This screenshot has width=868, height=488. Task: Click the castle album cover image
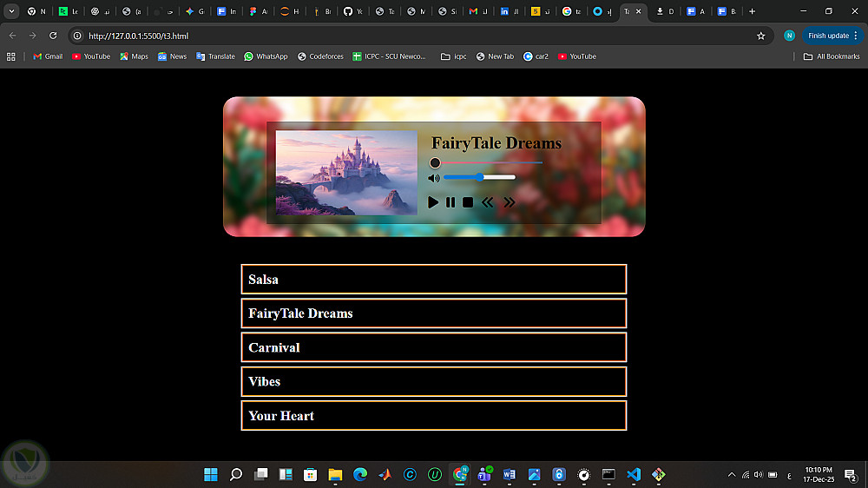(346, 173)
